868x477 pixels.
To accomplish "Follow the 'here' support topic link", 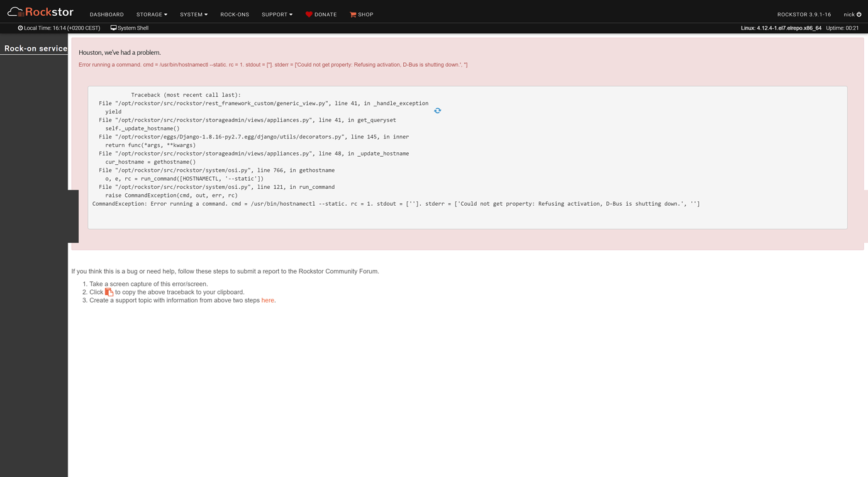I will (x=267, y=300).
